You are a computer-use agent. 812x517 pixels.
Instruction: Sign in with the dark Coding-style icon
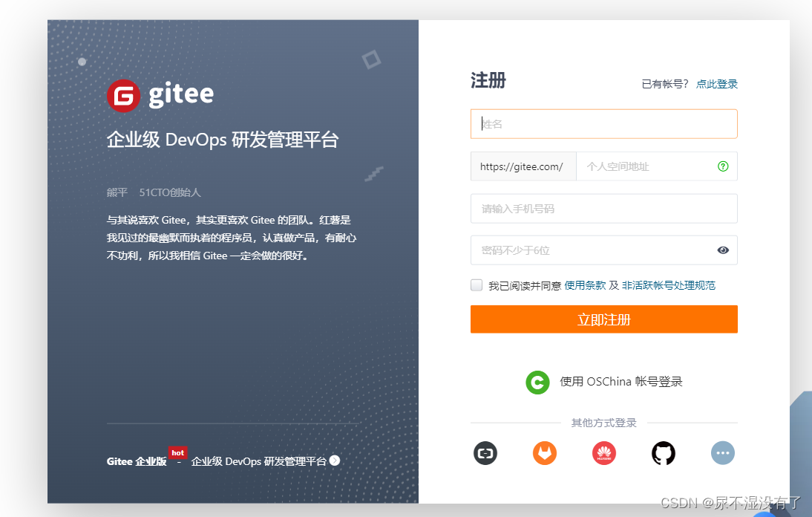click(x=485, y=453)
